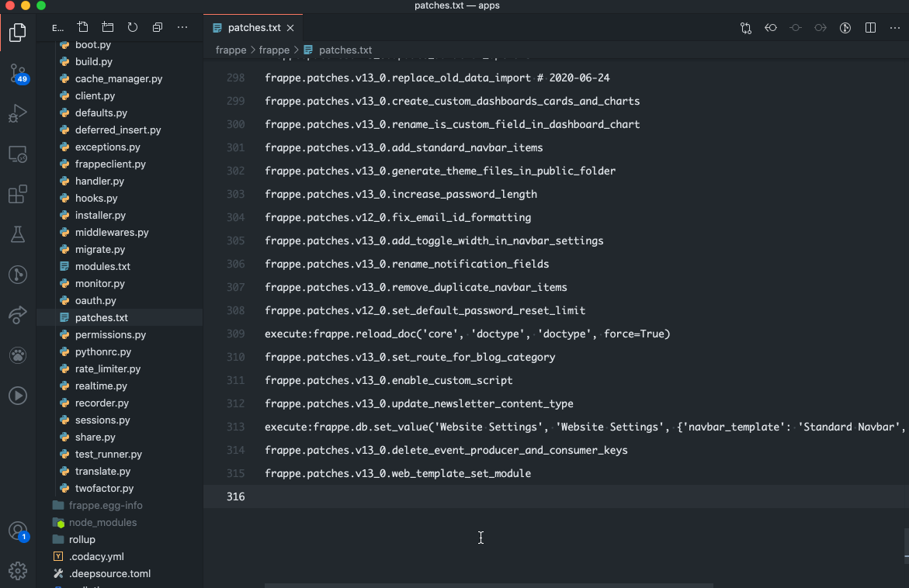Open the Extensions view
This screenshot has width=909, height=588.
tap(17, 194)
